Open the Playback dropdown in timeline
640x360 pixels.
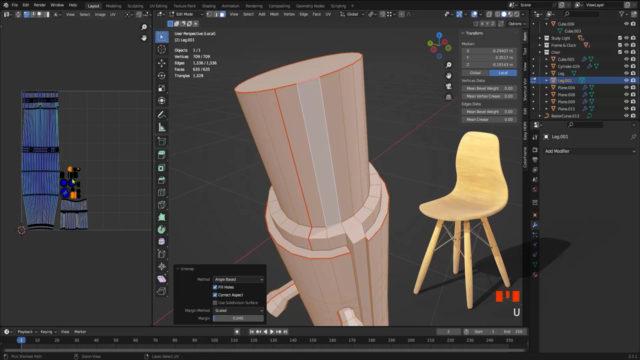pos(27,332)
